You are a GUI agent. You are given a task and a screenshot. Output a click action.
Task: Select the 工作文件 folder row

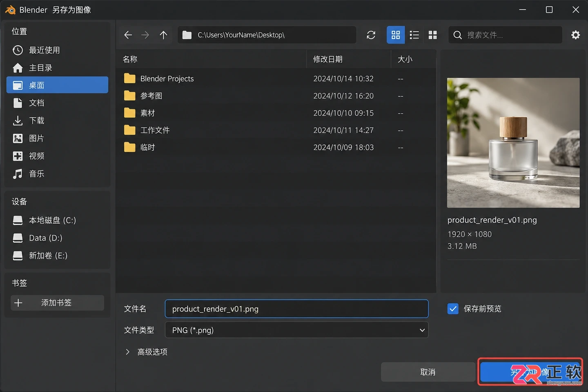pyautogui.click(x=276, y=130)
